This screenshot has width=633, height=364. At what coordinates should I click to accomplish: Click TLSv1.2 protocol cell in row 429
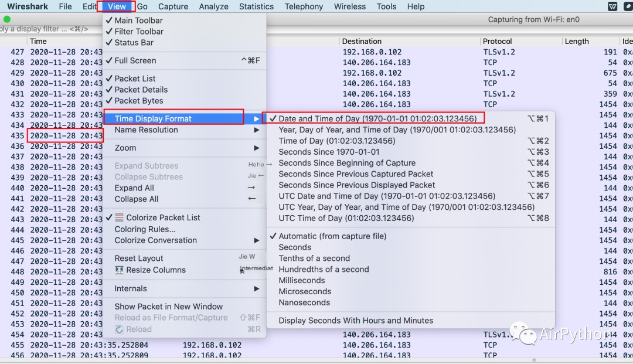tap(499, 73)
